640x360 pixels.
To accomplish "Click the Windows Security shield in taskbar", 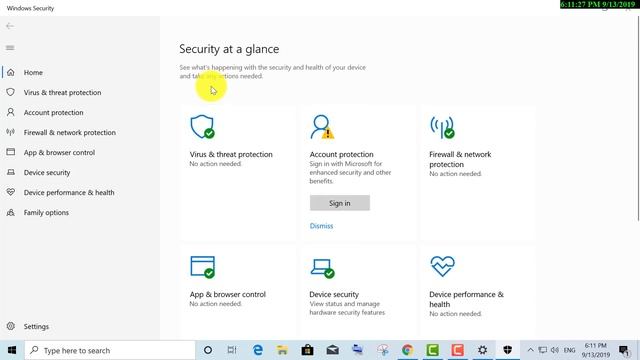I will pos(507,350).
